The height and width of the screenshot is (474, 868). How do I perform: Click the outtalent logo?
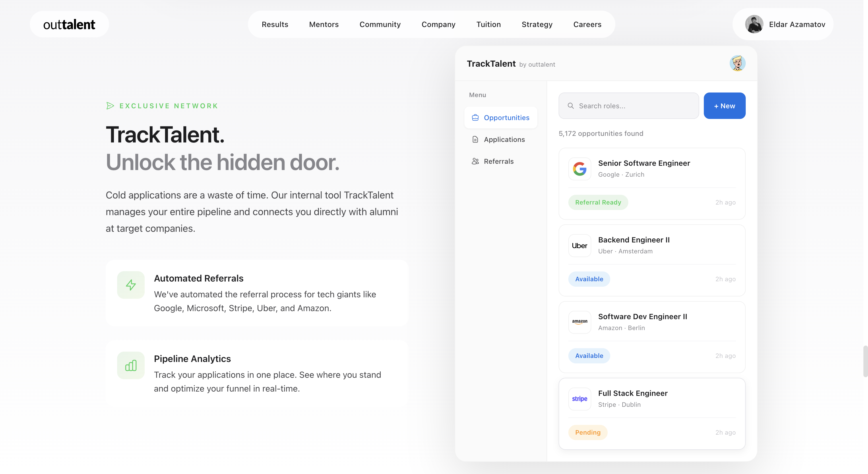coord(69,24)
